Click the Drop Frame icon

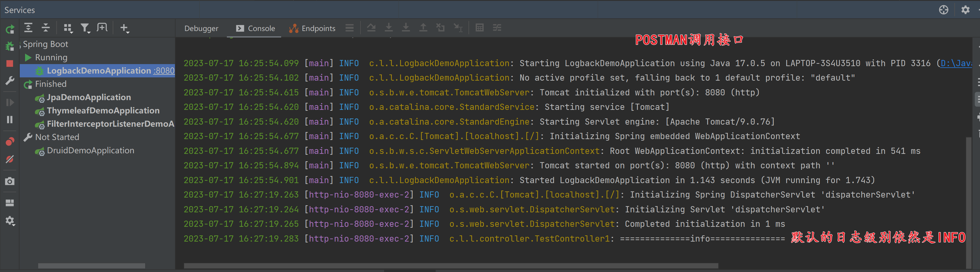coord(440,27)
